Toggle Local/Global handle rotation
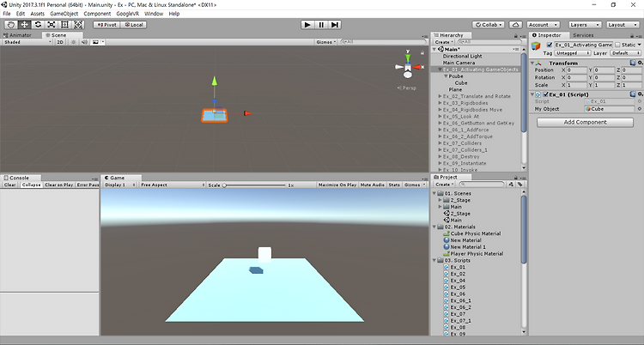The width and height of the screenshot is (644, 345). click(x=133, y=25)
